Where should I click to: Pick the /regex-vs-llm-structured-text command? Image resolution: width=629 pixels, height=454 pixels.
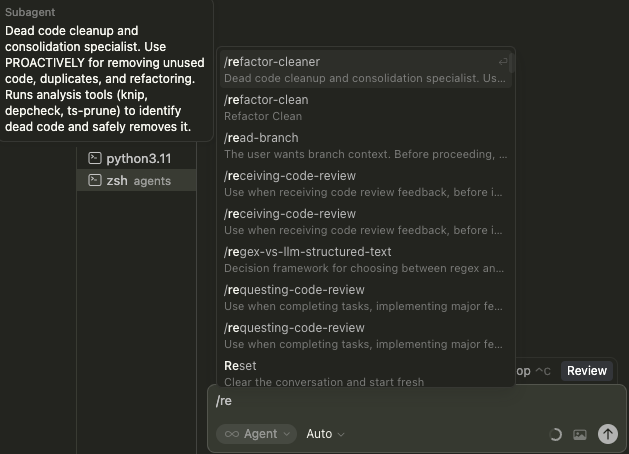(x=365, y=259)
